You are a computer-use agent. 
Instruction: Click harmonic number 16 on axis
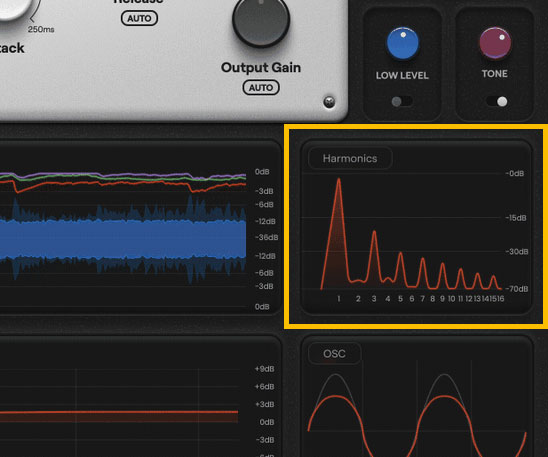tap(500, 299)
